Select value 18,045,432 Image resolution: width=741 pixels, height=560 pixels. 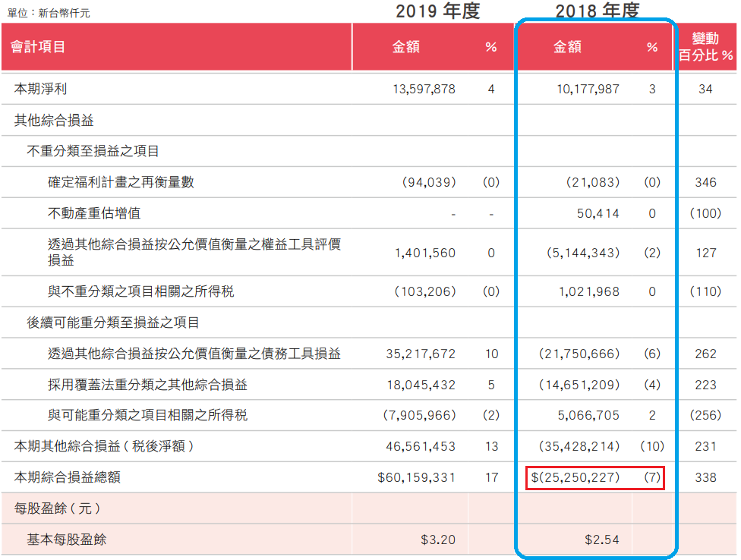point(421,385)
